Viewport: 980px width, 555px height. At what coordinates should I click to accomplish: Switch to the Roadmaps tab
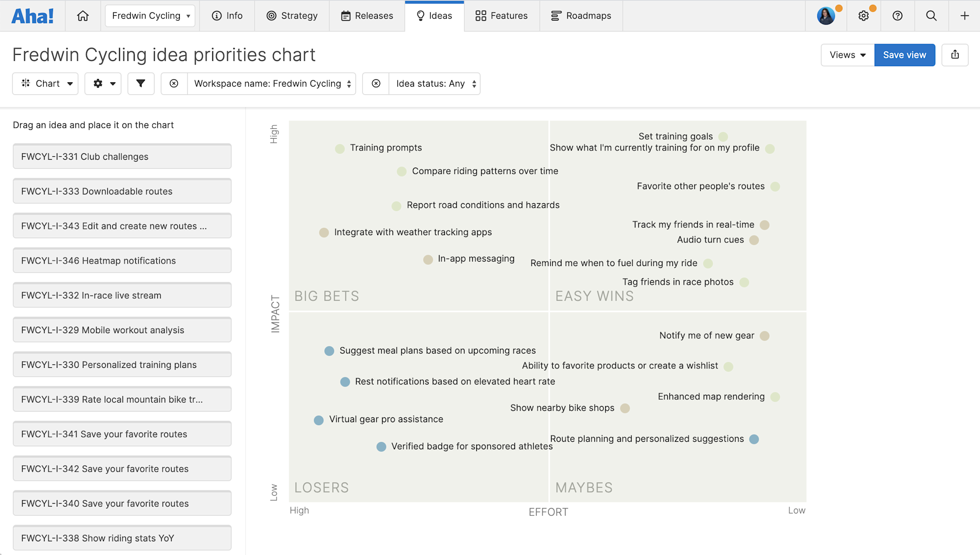[x=581, y=16]
